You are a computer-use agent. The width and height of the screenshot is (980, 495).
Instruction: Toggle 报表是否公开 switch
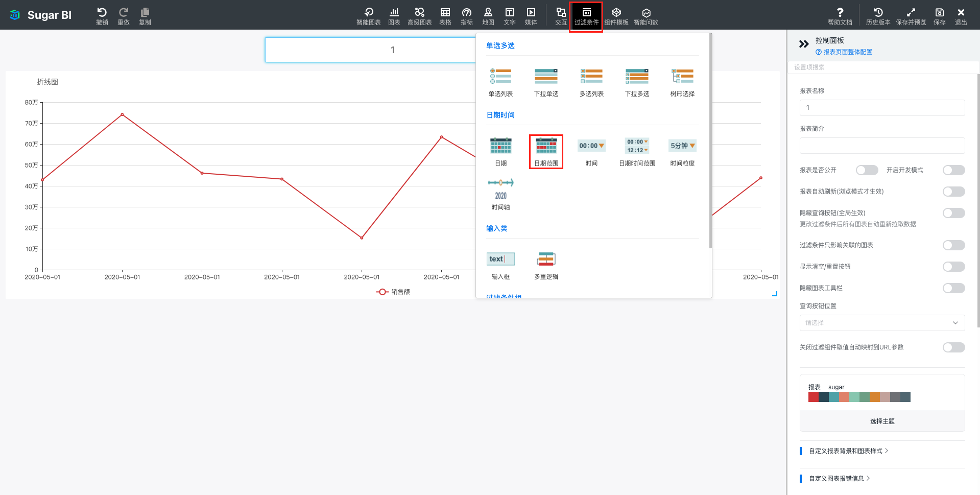coord(867,170)
